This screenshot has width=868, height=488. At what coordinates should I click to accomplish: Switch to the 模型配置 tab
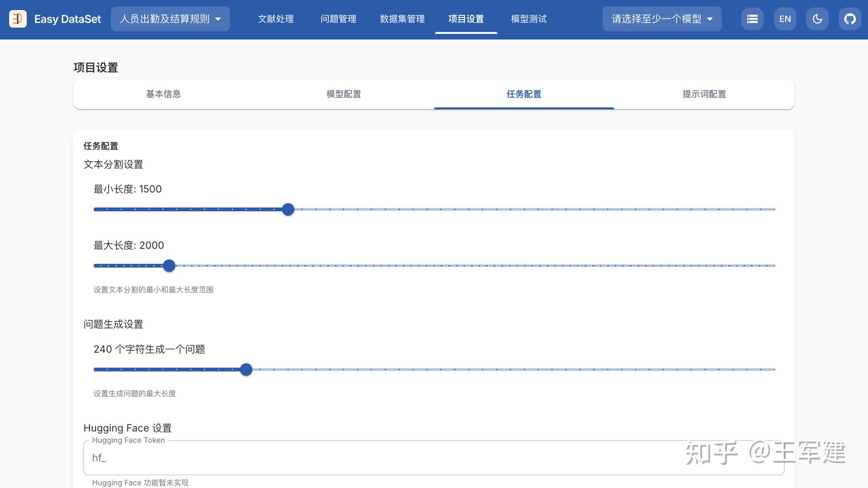click(343, 94)
